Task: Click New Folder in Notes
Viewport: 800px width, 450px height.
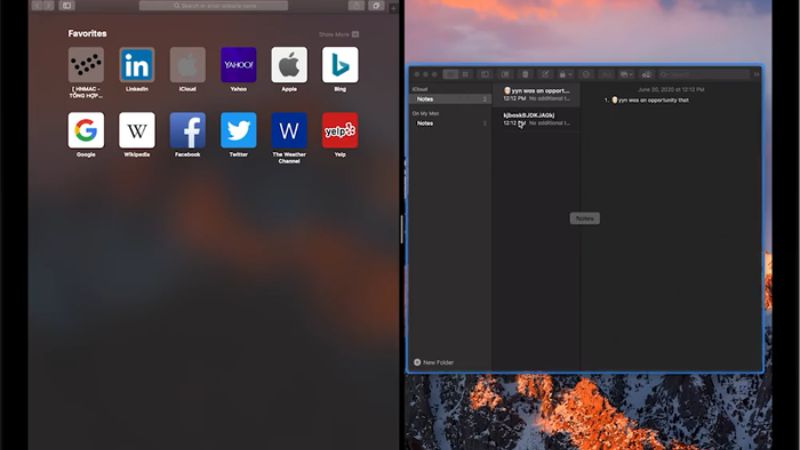Action: 434,362
